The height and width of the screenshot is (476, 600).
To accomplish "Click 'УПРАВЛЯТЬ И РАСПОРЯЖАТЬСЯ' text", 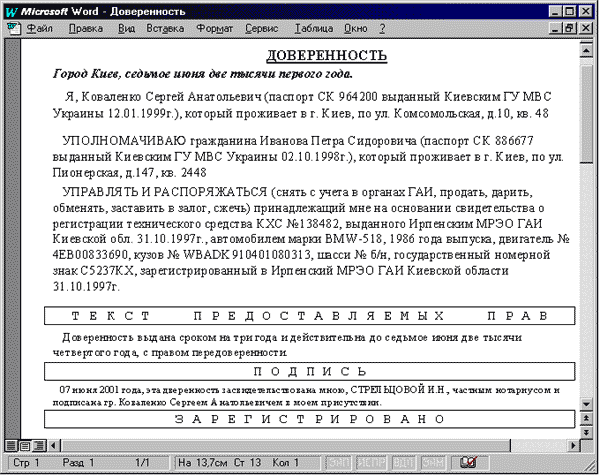I will tap(165, 192).
